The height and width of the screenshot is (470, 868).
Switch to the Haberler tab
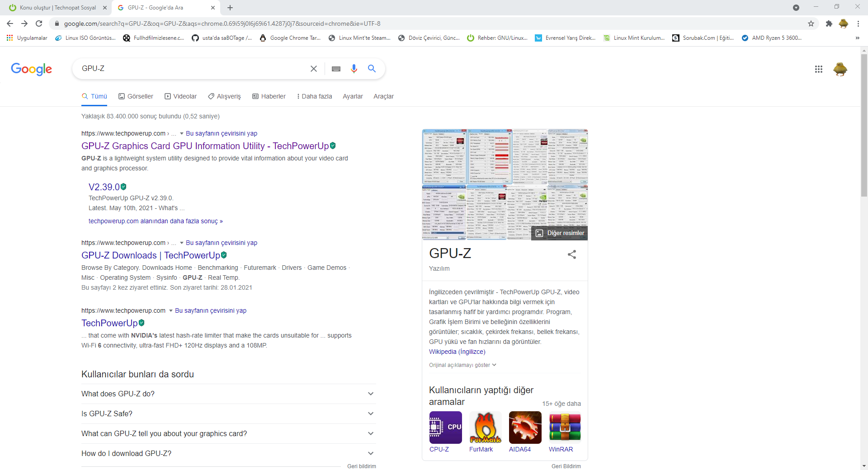click(x=269, y=96)
